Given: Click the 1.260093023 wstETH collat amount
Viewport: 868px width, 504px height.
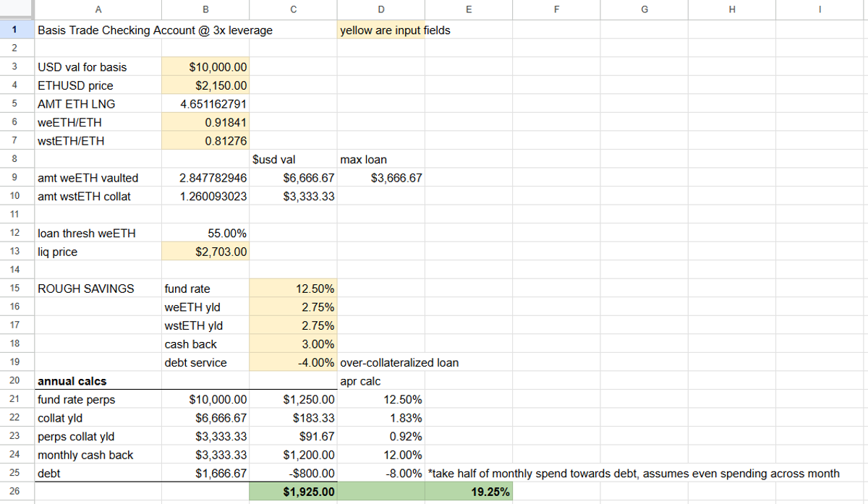Looking at the screenshot, I should (x=206, y=196).
